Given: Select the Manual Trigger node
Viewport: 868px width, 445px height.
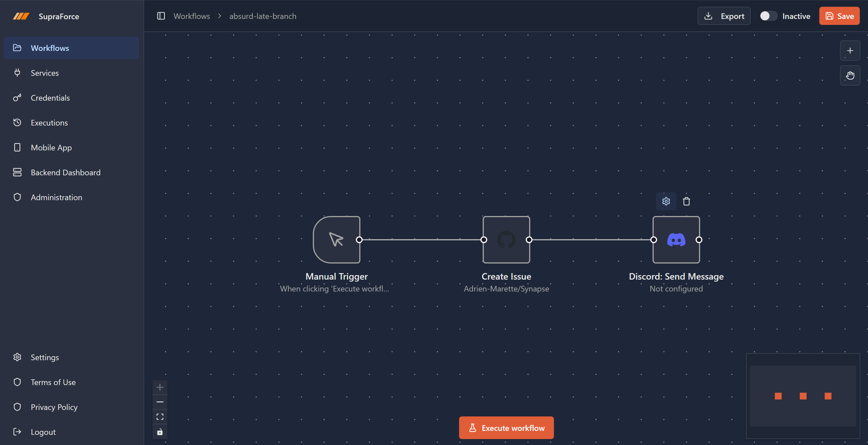Looking at the screenshot, I should pyautogui.click(x=336, y=240).
